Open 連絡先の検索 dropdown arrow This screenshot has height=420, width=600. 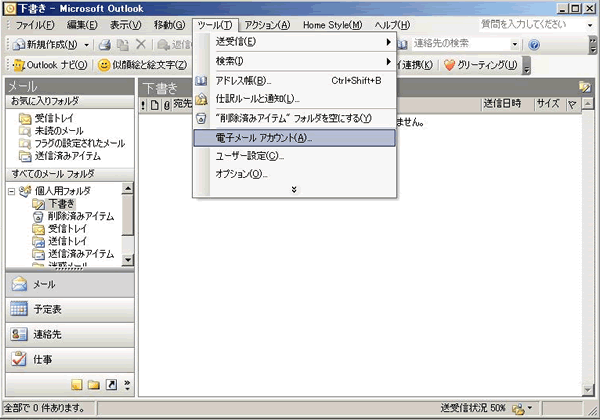point(515,44)
